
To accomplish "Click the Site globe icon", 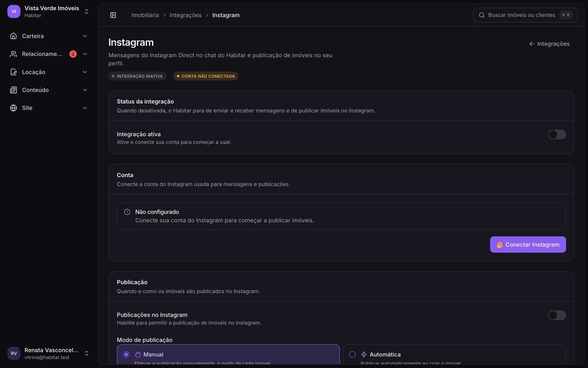I will [x=14, y=108].
